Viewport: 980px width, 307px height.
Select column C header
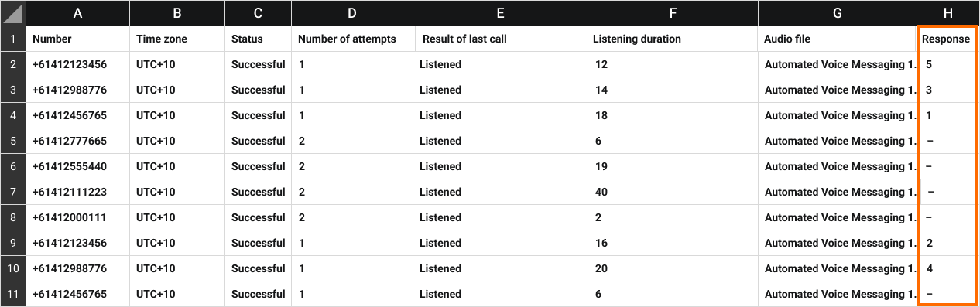[x=258, y=13]
